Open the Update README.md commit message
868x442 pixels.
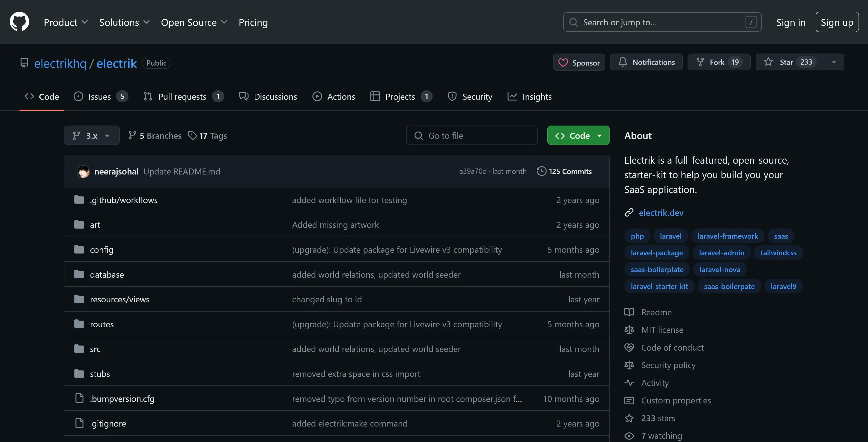tap(182, 171)
